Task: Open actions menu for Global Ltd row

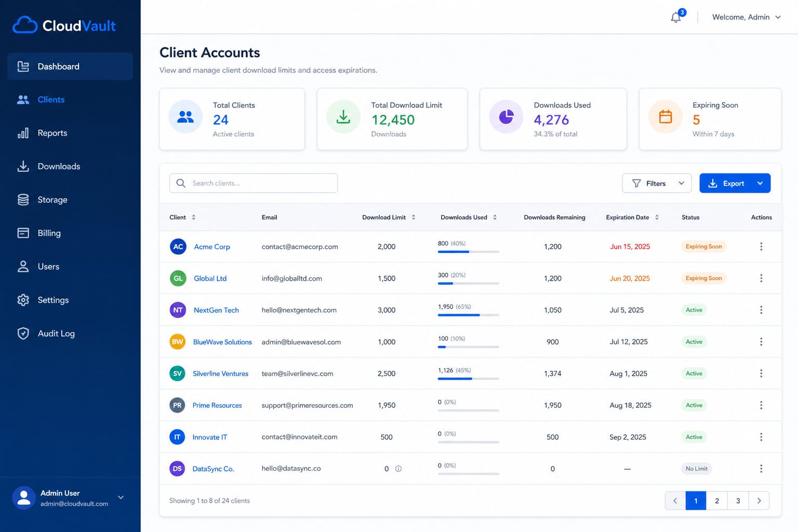Action: pyautogui.click(x=761, y=278)
